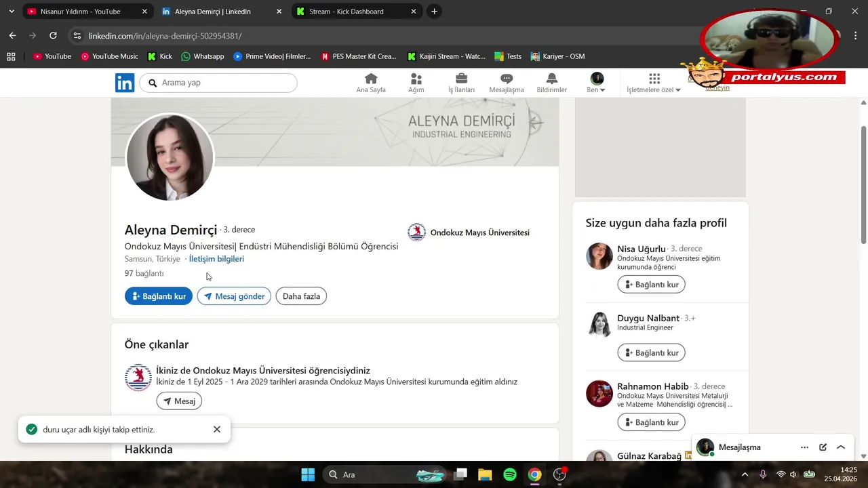The width and height of the screenshot is (868, 488).
Task: Open Task View on taskbar
Action: 460,474
